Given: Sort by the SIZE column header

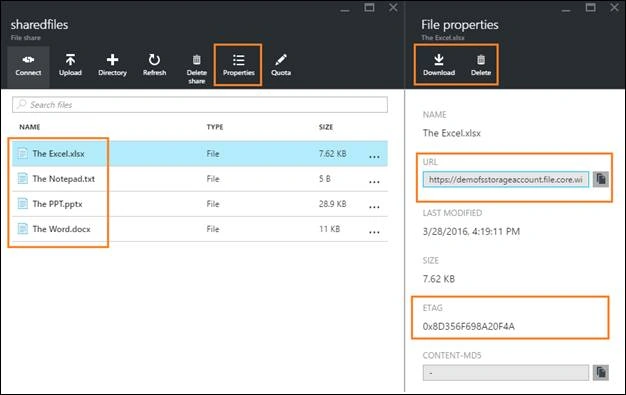Looking at the screenshot, I should click(326, 127).
